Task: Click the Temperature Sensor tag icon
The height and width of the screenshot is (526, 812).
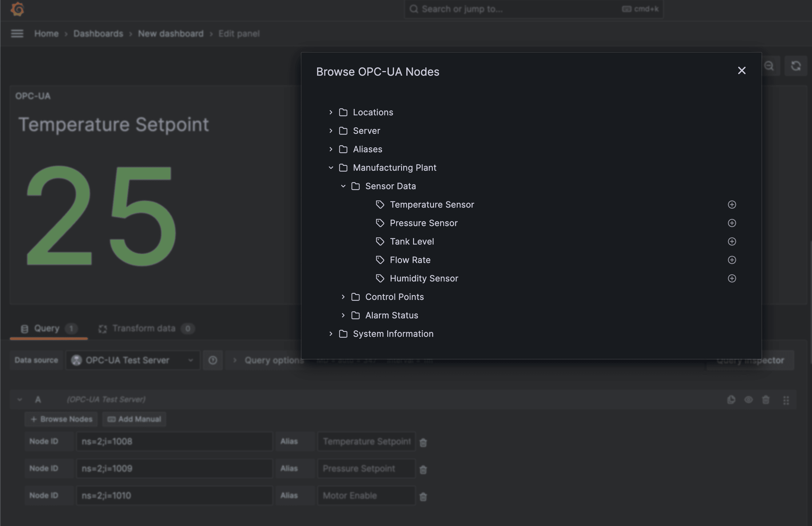Action: (380, 204)
